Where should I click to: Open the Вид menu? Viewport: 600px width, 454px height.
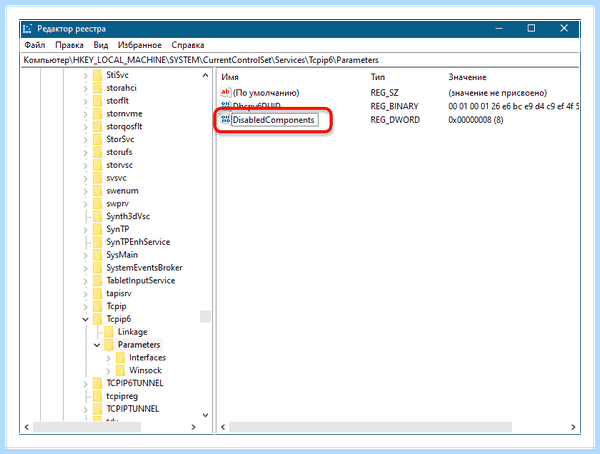point(101,45)
